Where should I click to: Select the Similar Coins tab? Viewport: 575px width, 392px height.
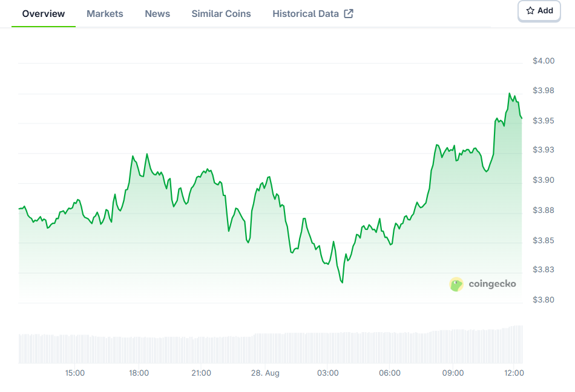coord(221,14)
